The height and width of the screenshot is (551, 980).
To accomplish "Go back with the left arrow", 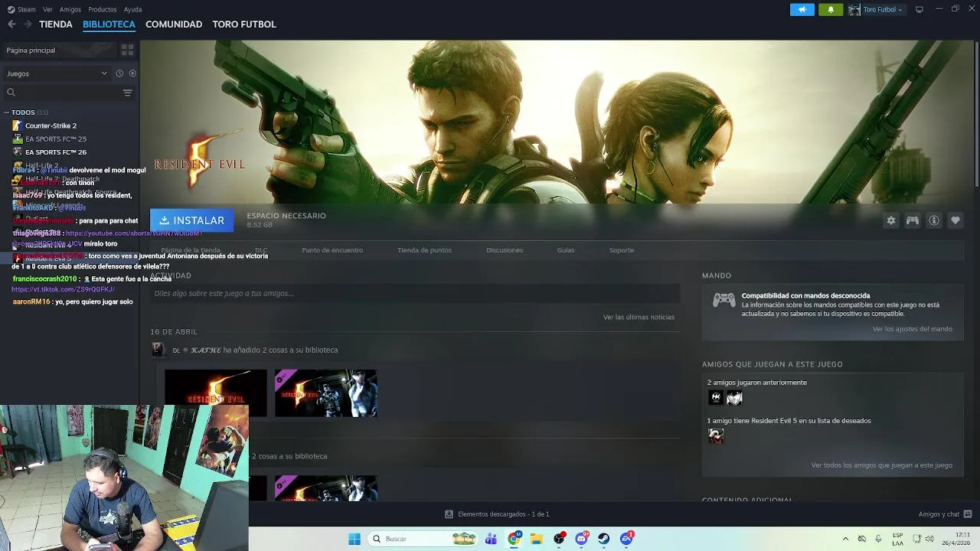I will [x=11, y=24].
